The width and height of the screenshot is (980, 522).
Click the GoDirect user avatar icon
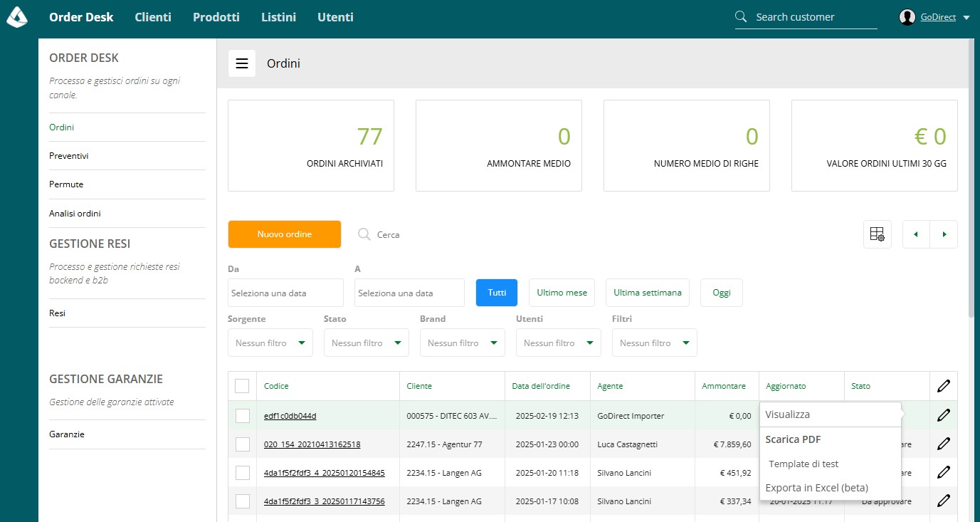point(907,17)
